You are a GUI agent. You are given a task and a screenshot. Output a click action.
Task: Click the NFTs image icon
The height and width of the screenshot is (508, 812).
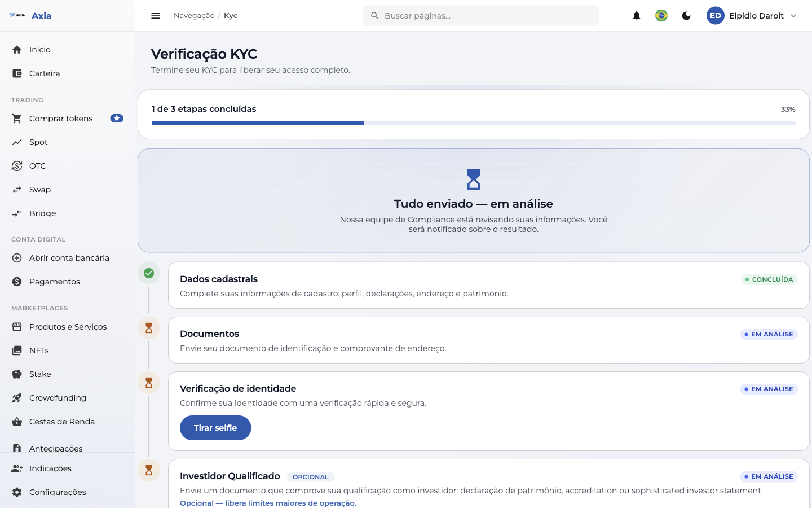click(x=17, y=351)
